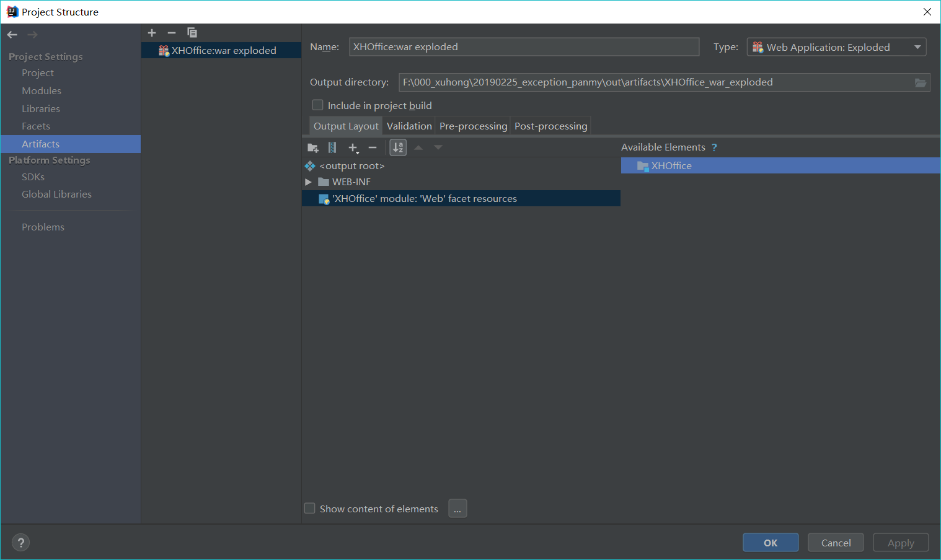Enable Include in project build
Screen dimensions: 941x560
318,105
